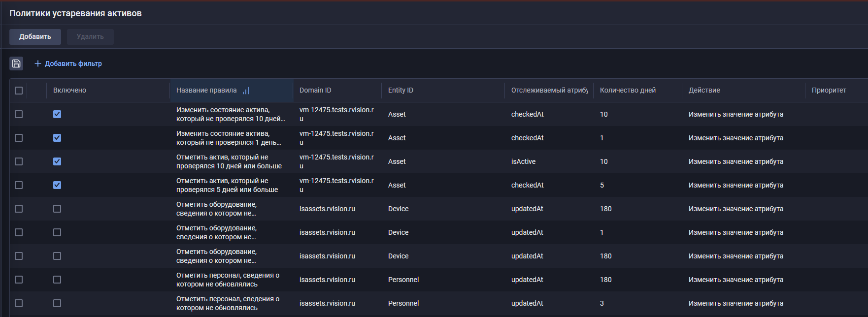Click the domain ID in the isActive row
Image resolution: width=868 pixels, height=317 pixels.
(336, 161)
